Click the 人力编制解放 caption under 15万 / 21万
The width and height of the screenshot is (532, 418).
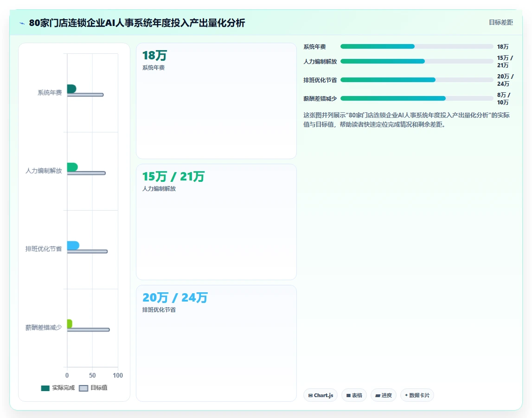click(x=159, y=189)
